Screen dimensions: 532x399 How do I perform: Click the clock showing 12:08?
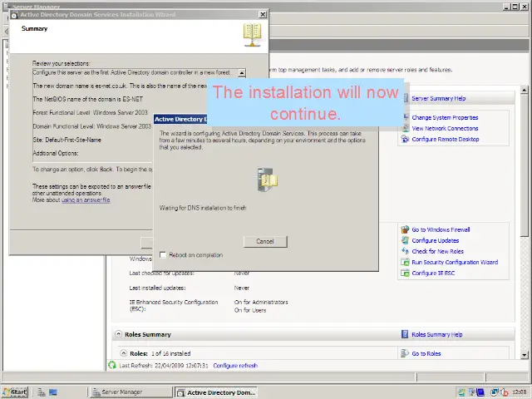(520, 392)
